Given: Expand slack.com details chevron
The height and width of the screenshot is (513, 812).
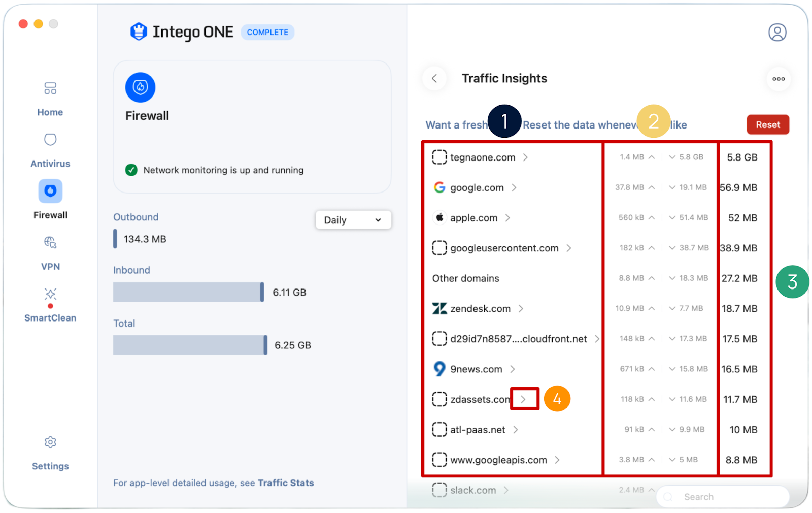Looking at the screenshot, I should pos(506,490).
